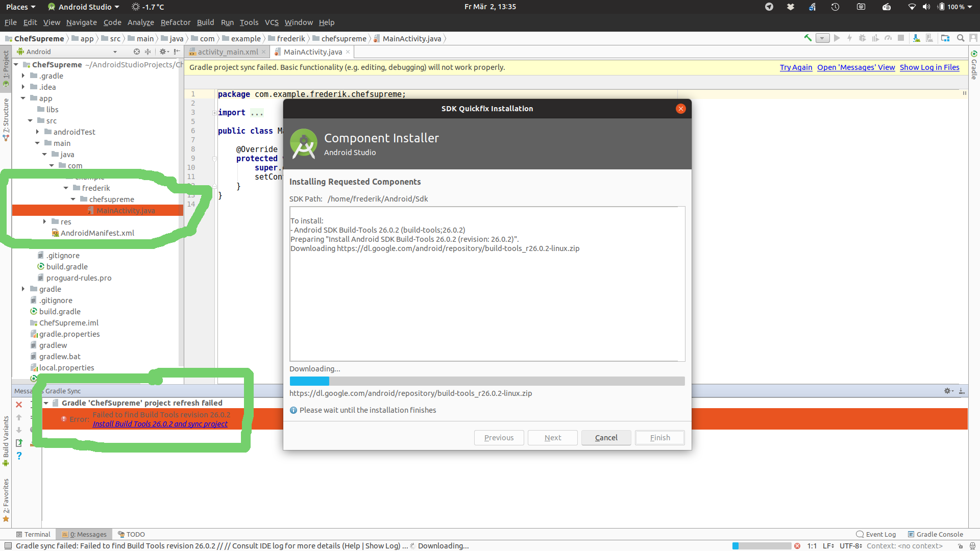980x551 pixels.
Task: Click the red X in the Messages panel
Action: (19, 405)
